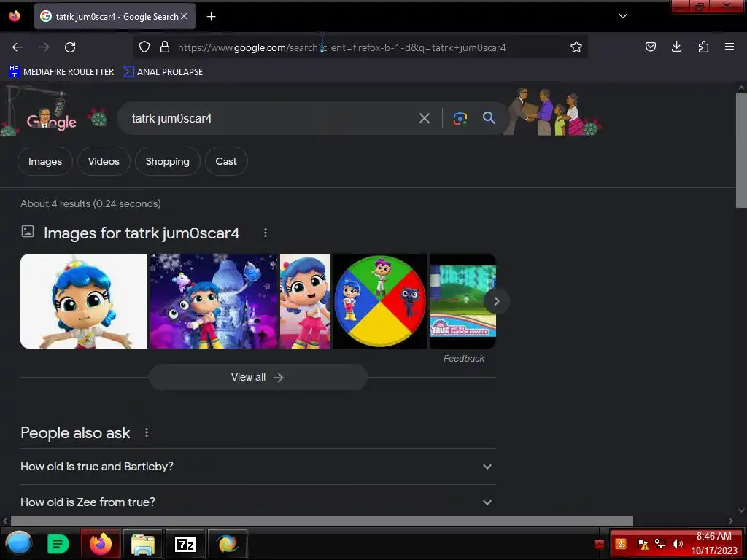747x560 pixels.
Task: List all tabs with the chevron button
Action: (x=623, y=16)
